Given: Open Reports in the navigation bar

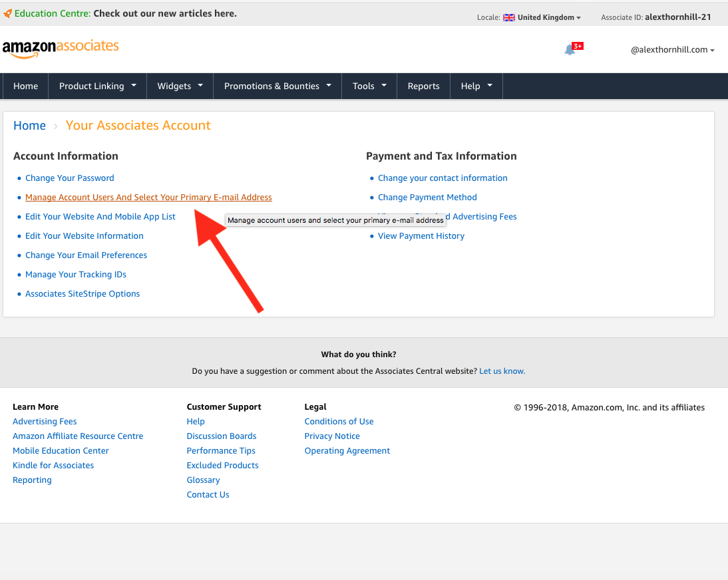Looking at the screenshot, I should tap(423, 86).
